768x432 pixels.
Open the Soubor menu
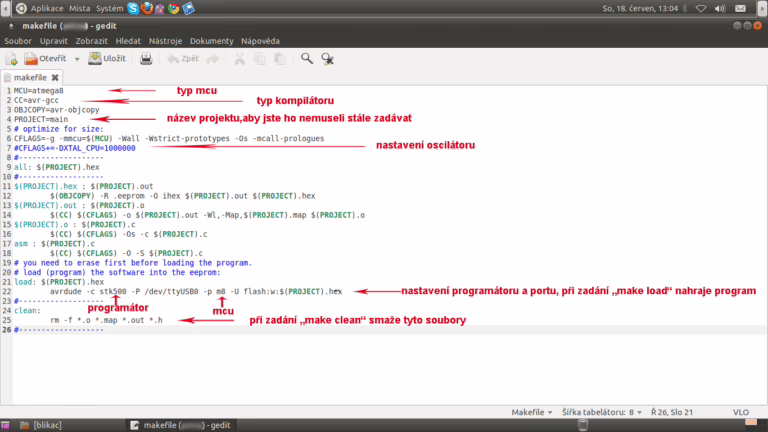click(x=18, y=41)
